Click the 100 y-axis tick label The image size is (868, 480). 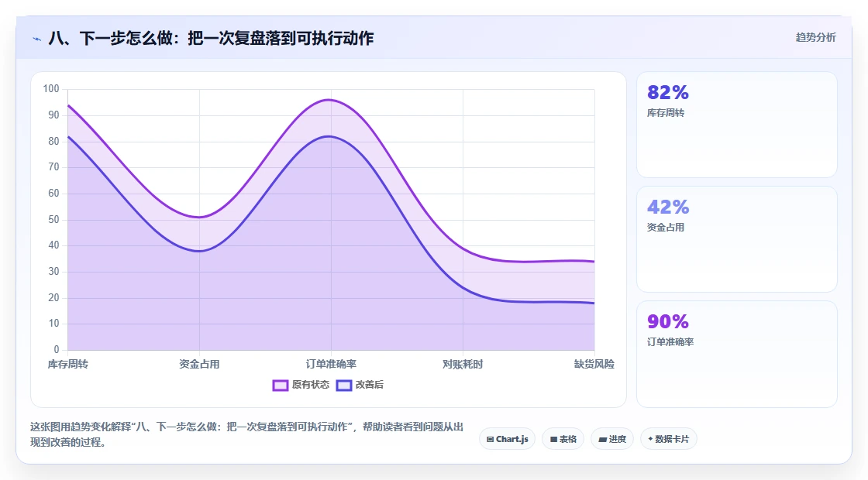pyautogui.click(x=51, y=89)
